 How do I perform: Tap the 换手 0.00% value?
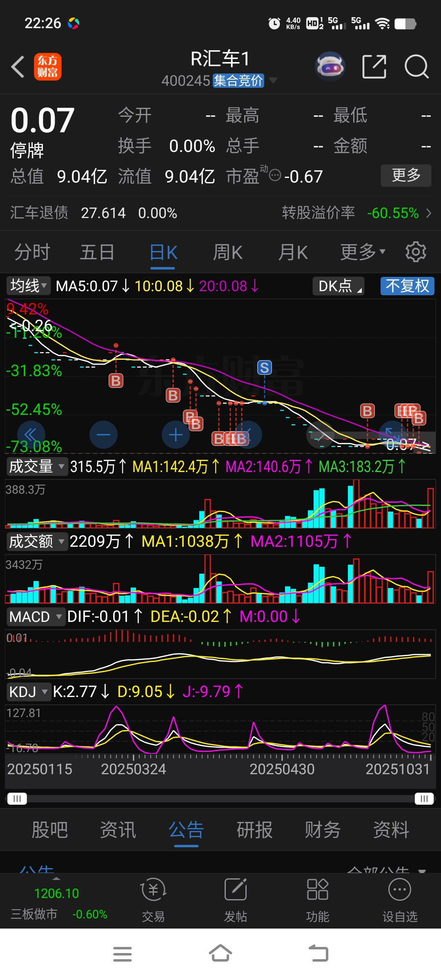[192, 146]
